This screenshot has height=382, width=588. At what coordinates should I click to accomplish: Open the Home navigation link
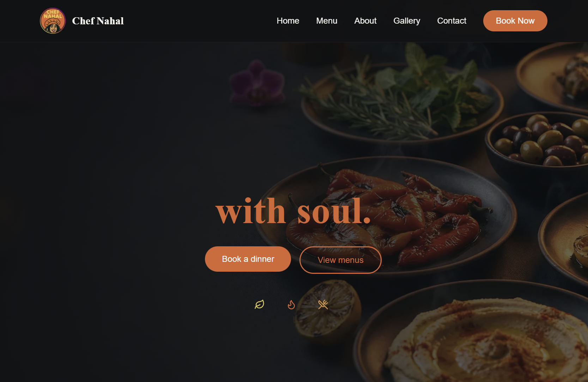288,21
